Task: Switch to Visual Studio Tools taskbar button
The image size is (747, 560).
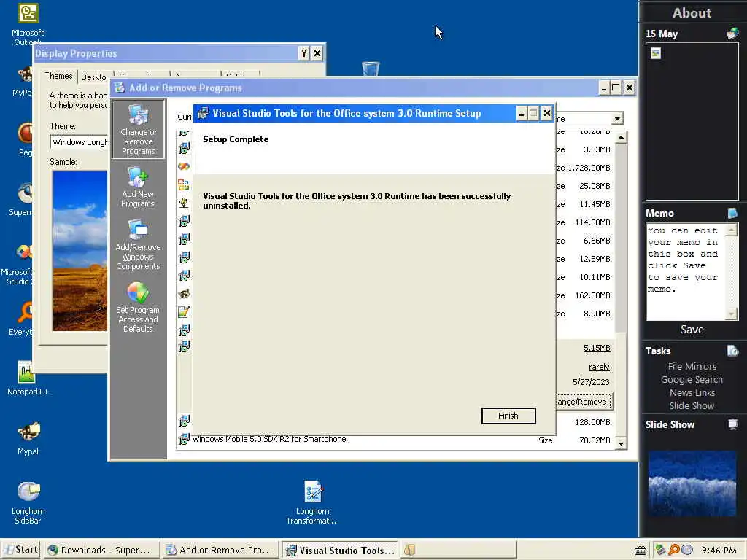Action: pos(340,550)
